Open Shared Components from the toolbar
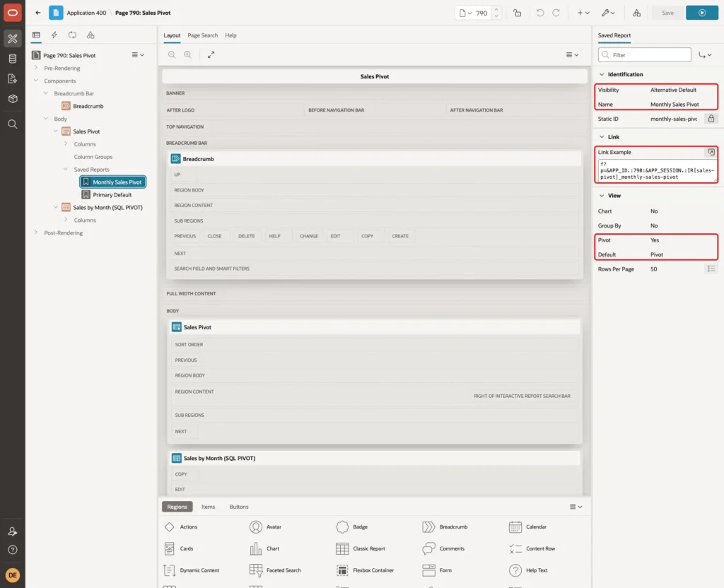 (636, 13)
